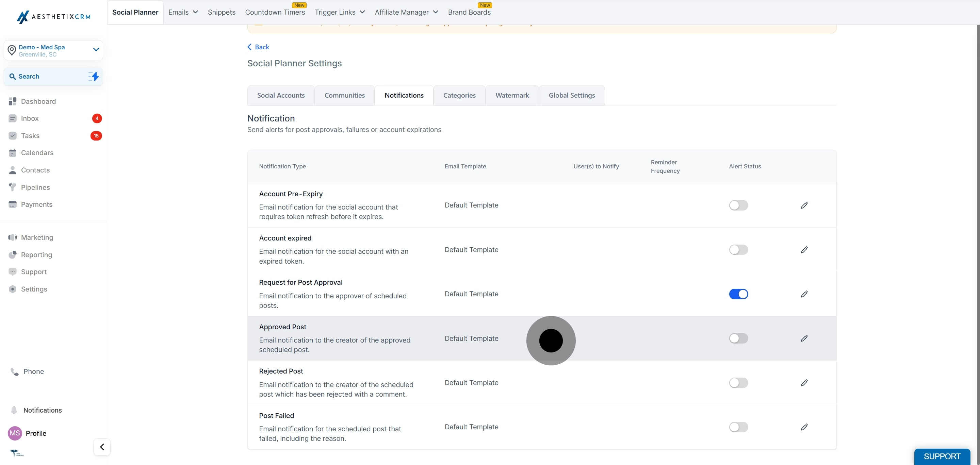This screenshot has width=980, height=465.
Task: Click the blue SUPPORT button
Action: 942,456
